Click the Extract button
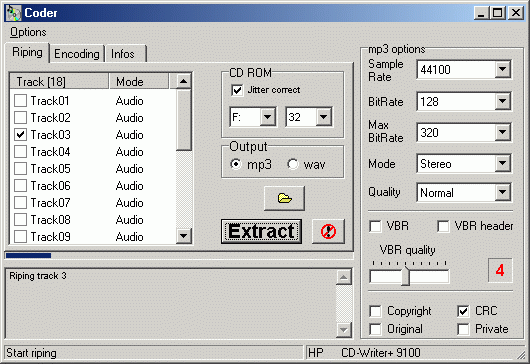 (x=261, y=232)
